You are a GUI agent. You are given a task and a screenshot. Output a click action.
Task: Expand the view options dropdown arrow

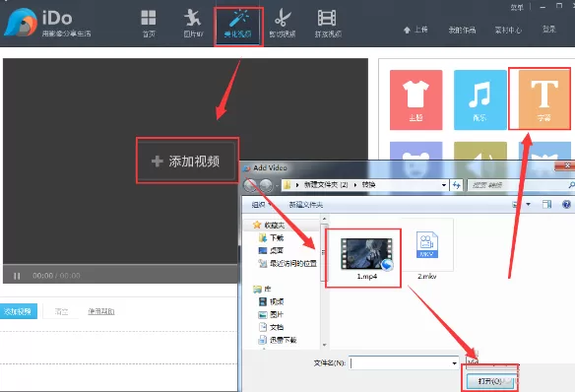tap(528, 204)
